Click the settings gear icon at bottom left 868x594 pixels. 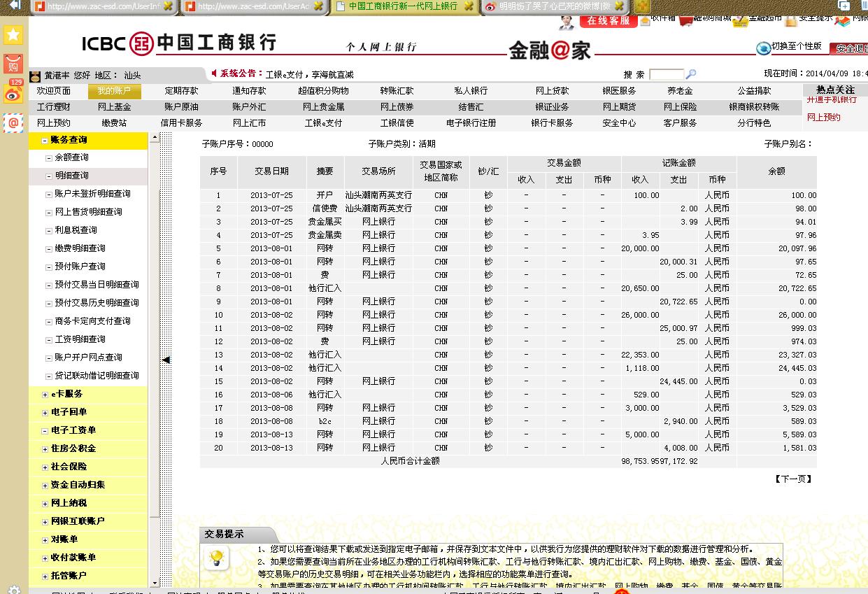coord(13,589)
